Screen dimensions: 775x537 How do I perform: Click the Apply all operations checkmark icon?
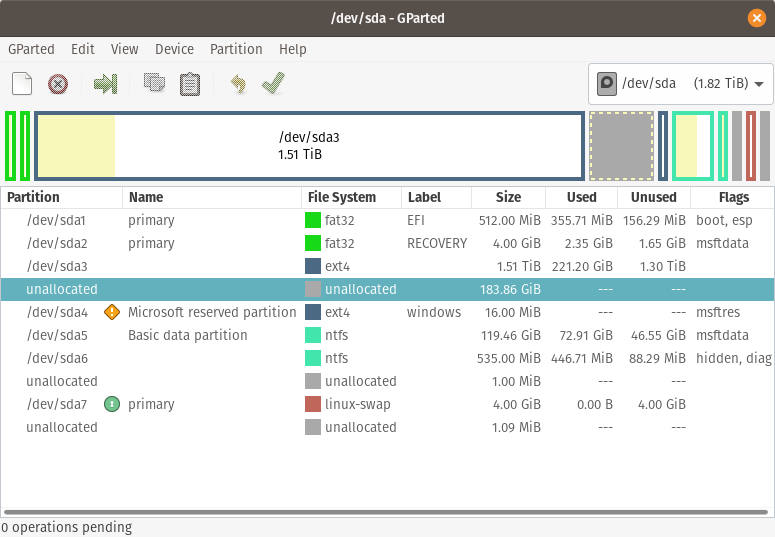(273, 83)
